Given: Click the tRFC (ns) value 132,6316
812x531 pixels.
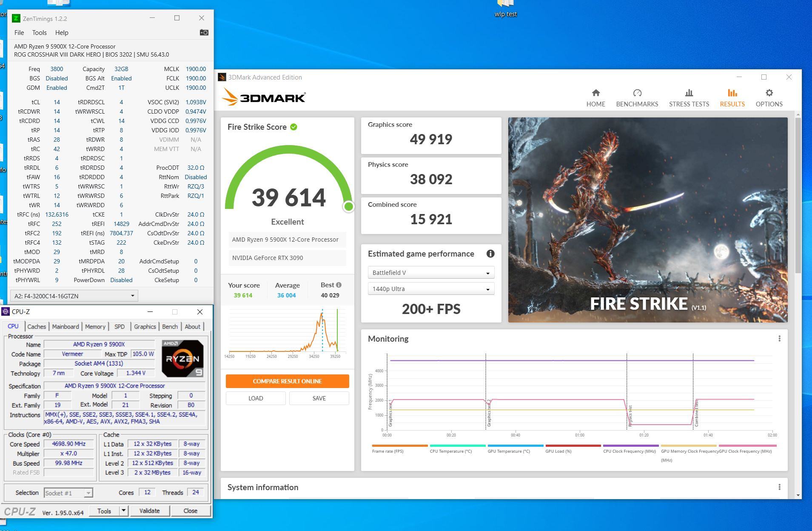Looking at the screenshot, I should 57,214.
